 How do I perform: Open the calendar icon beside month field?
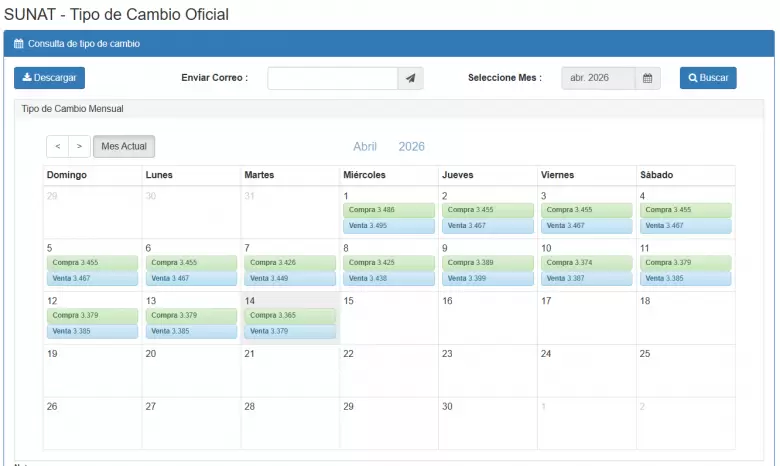(x=648, y=78)
